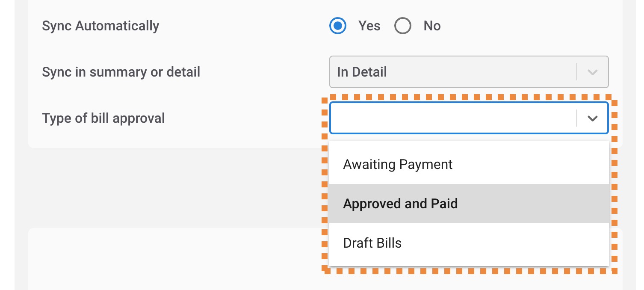
Task: Focus the empty bill approval combo box input
Action: coord(453,118)
